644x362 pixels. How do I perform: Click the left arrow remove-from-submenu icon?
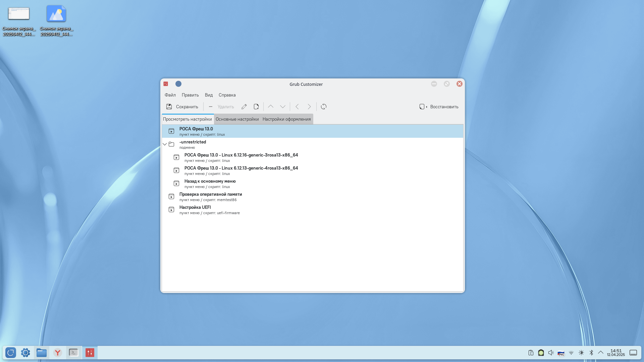(297, 107)
